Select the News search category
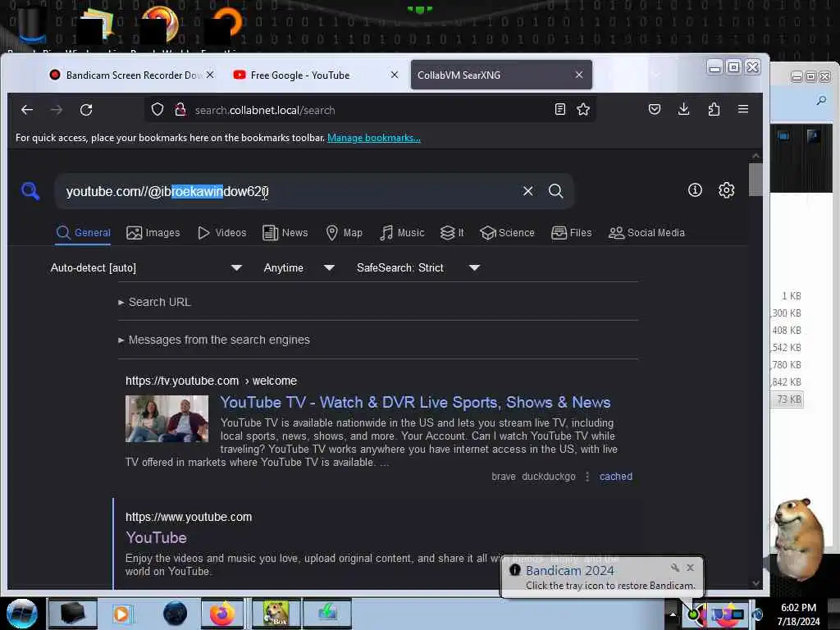Screen dimensions: 840x630 point(285,233)
